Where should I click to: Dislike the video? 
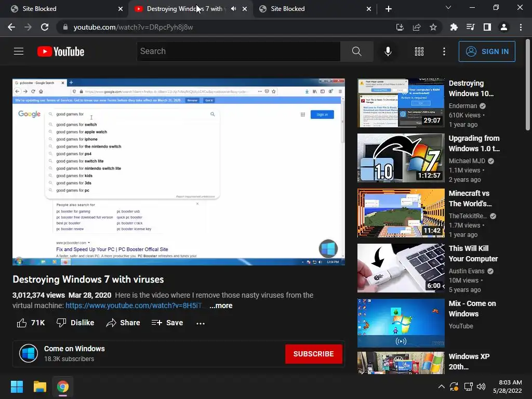click(75, 323)
